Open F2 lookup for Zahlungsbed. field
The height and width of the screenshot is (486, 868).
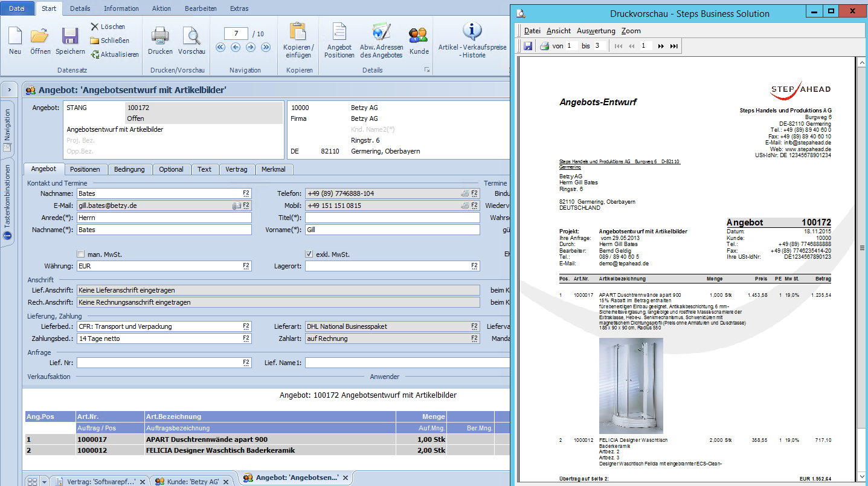[246, 339]
